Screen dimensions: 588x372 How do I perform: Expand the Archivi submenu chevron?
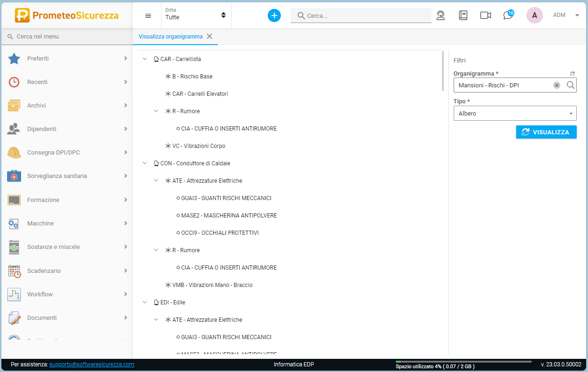point(125,105)
